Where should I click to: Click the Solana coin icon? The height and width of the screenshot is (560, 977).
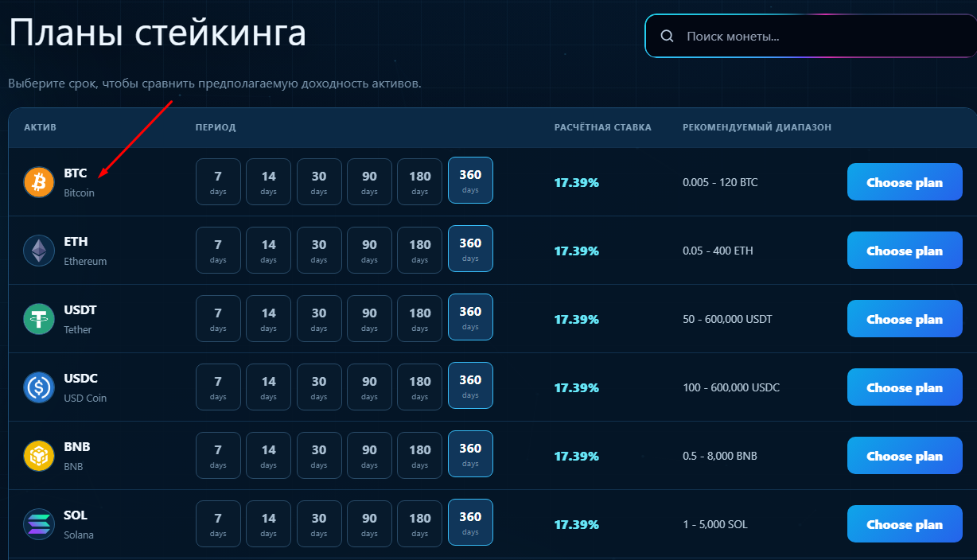click(39, 524)
